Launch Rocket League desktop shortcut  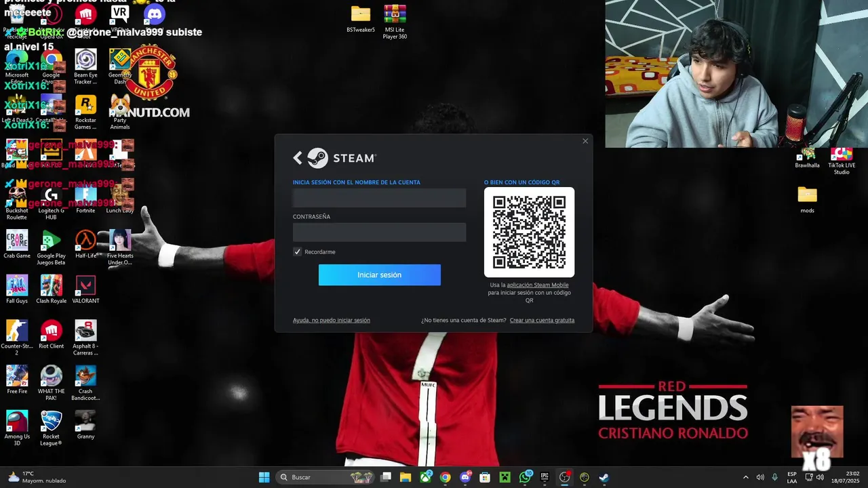point(51,428)
